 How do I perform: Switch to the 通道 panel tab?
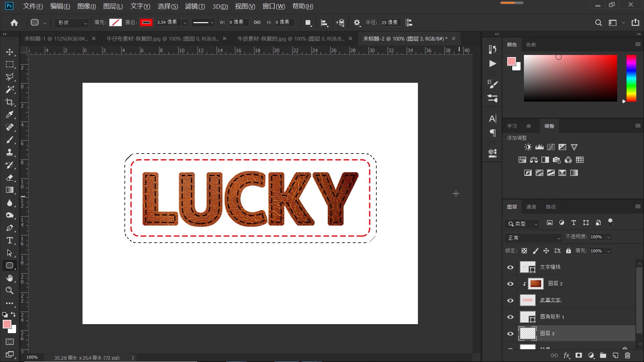pyautogui.click(x=531, y=207)
